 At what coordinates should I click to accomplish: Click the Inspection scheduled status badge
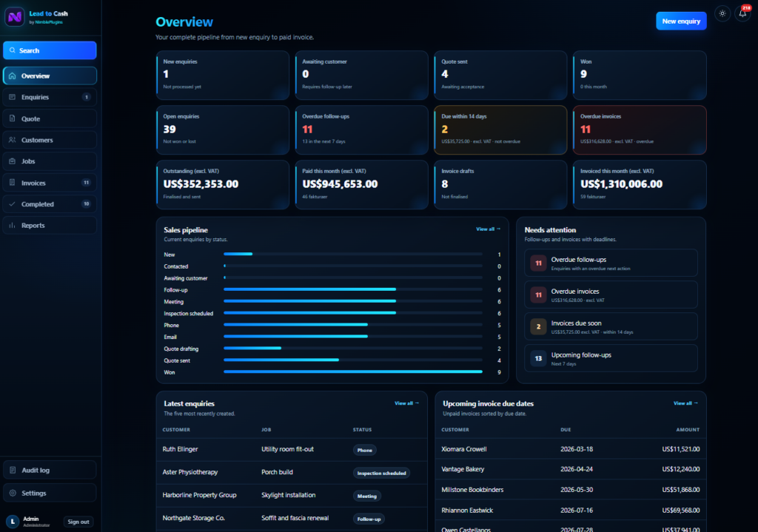(x=381, y=473)
